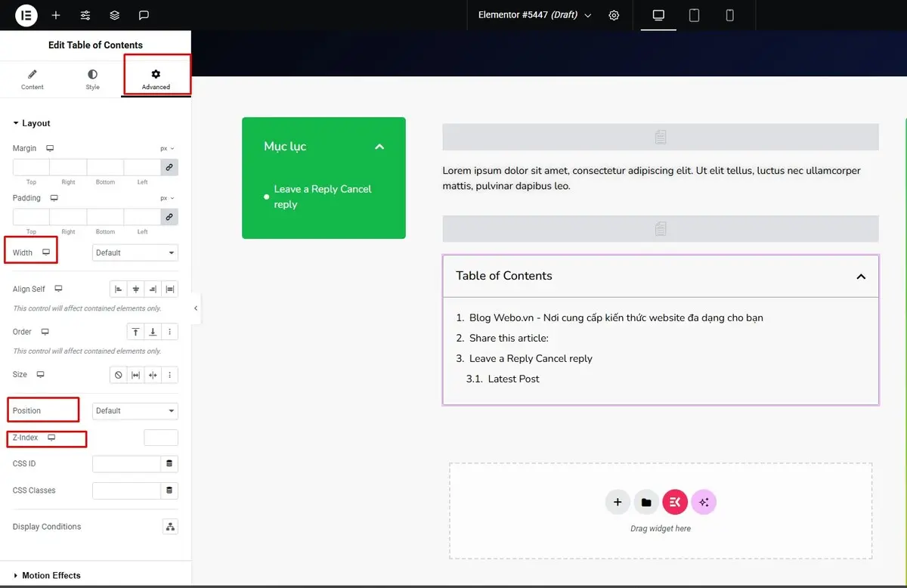This screenshot has width=907, height=588.
Task: Click Order responsive device icon
Action: (x=45, y=332)
